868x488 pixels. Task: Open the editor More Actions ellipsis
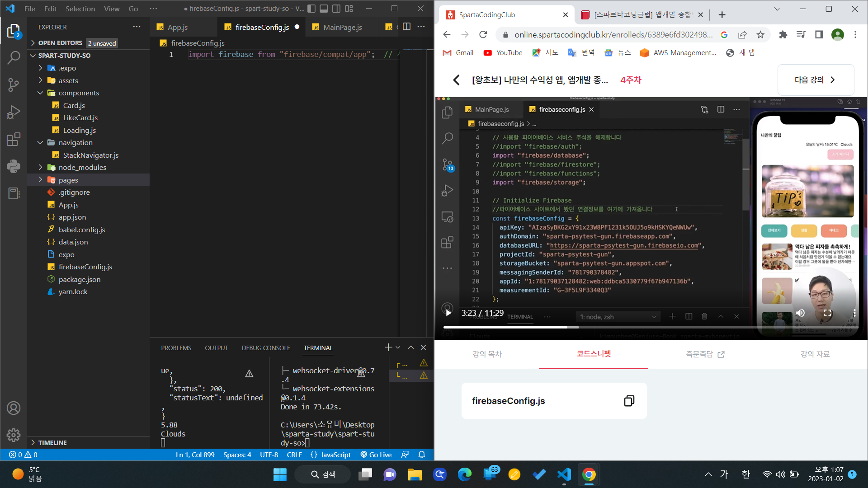(421, 27)
